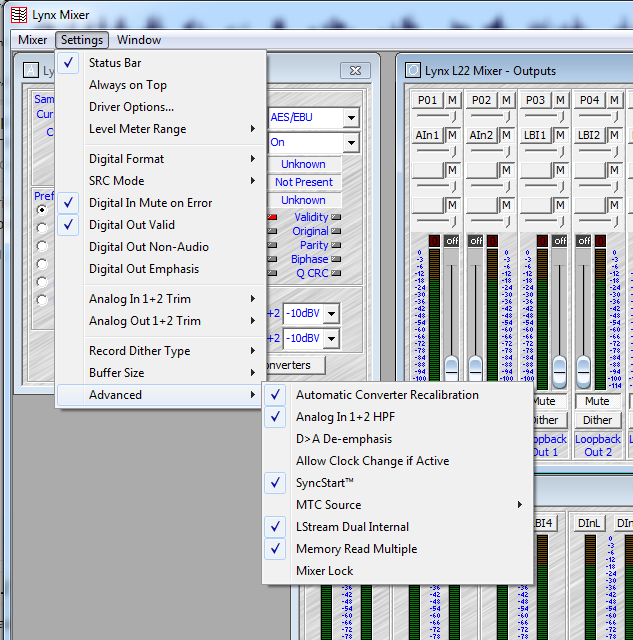Mute the P04 source in the fourth channel
Image resolution: width=633 pixels, height=640 pixels.
coord(614,100)
